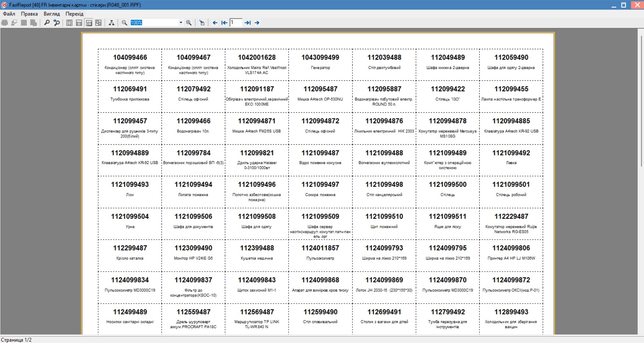644x343 pixels.
Task: Click the page number input field
Action: point(236,23)
